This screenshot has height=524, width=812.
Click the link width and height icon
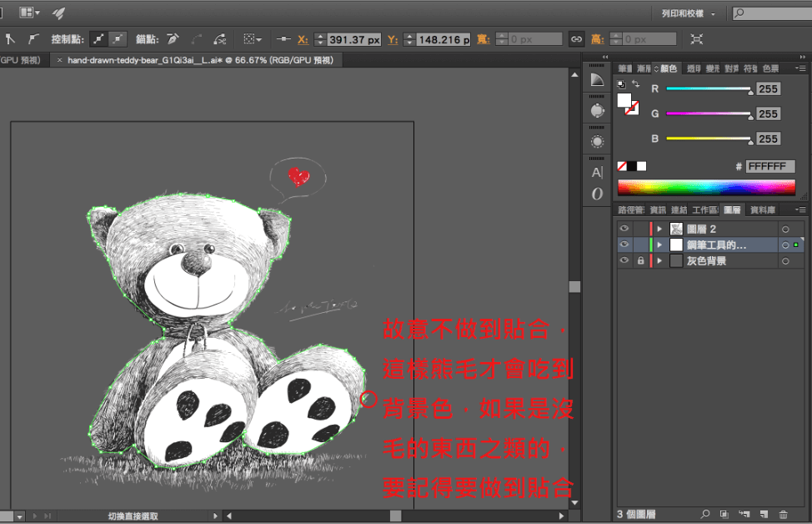(576, 39)
